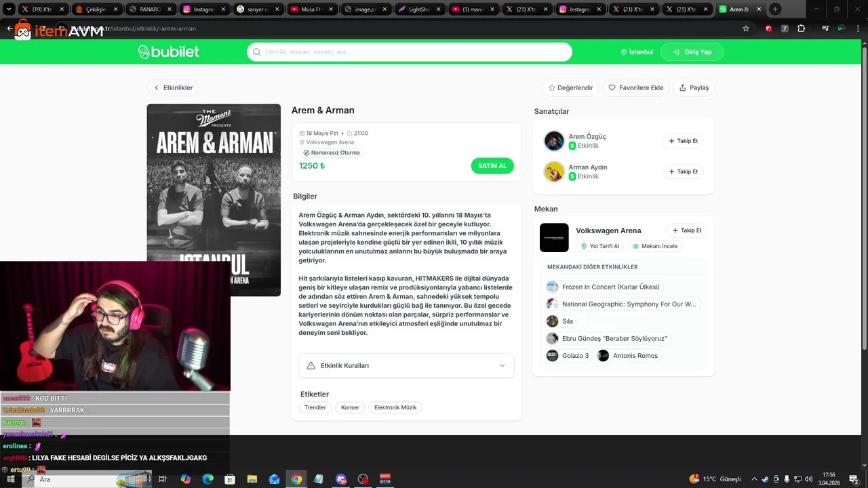Open Discord from taskbar

click(x=341, y=479)
